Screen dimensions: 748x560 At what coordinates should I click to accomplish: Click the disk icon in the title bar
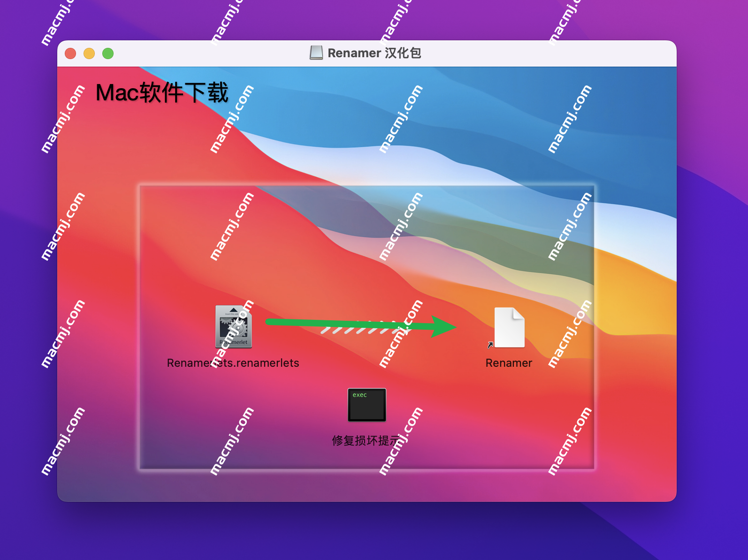coord(316,53)
